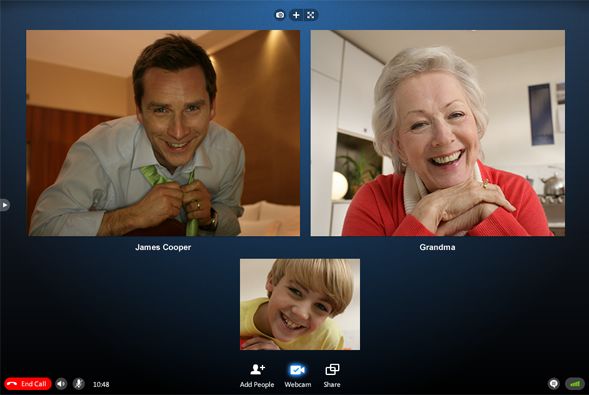The width and height of the screenshot is (589, 395).
Task: Select James Cooper's name label
Action: pos(163,247)
